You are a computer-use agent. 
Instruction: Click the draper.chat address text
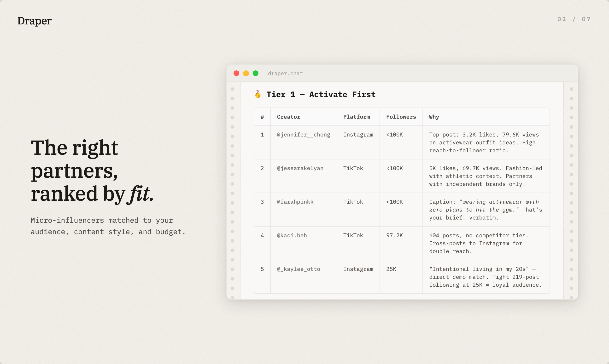[285, 74]
